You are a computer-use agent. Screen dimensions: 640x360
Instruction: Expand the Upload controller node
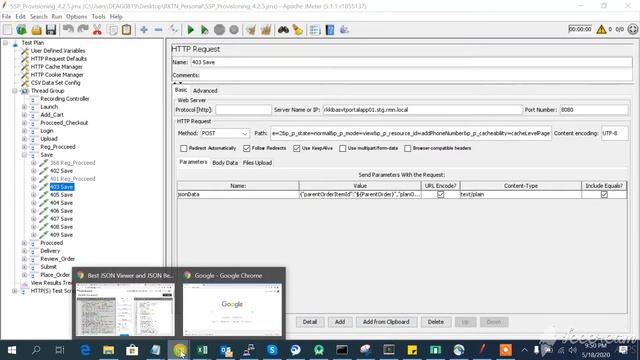(24, 139)
